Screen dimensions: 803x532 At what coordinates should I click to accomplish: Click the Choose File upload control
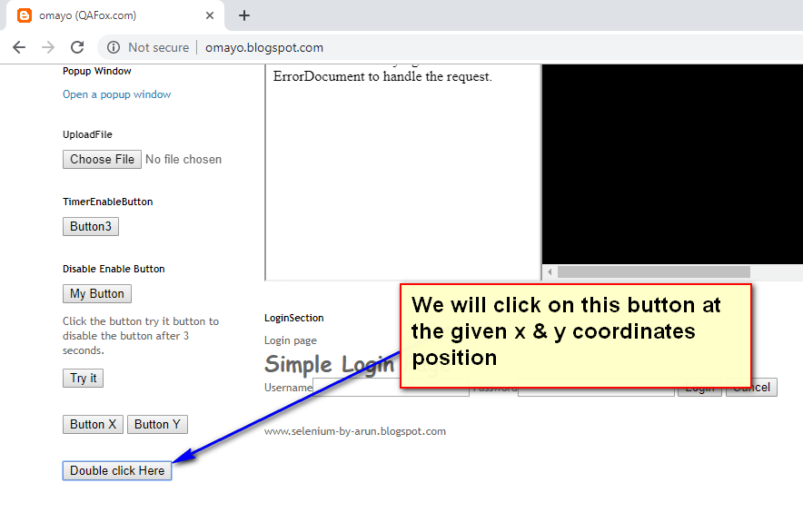tap(102, 159)
